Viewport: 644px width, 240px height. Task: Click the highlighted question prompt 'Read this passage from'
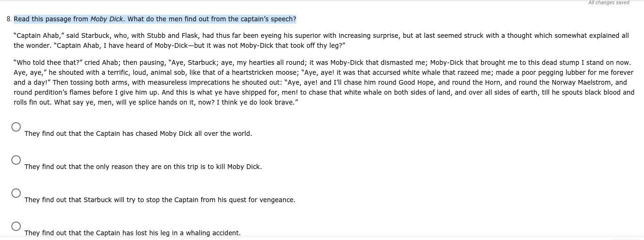[51, 19]
